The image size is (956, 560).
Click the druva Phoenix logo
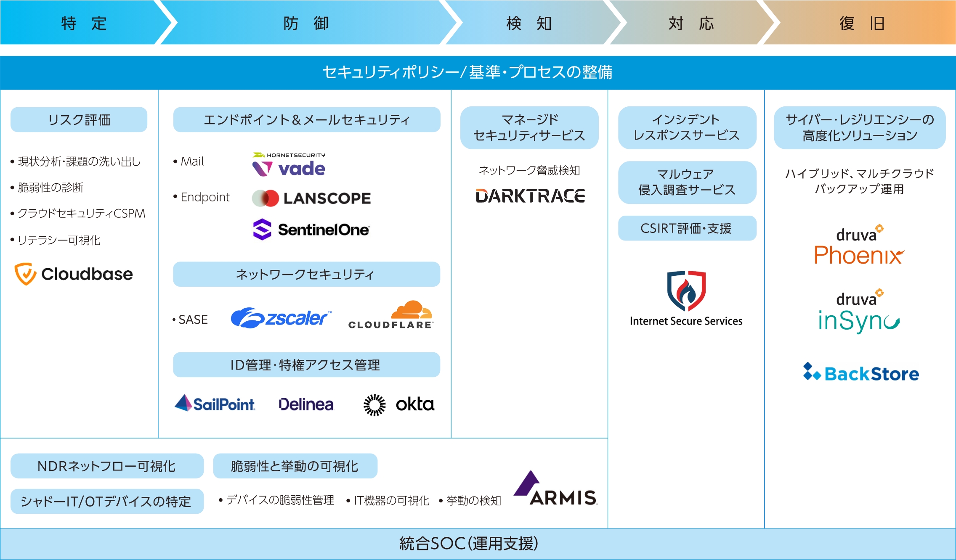(859, 245)
